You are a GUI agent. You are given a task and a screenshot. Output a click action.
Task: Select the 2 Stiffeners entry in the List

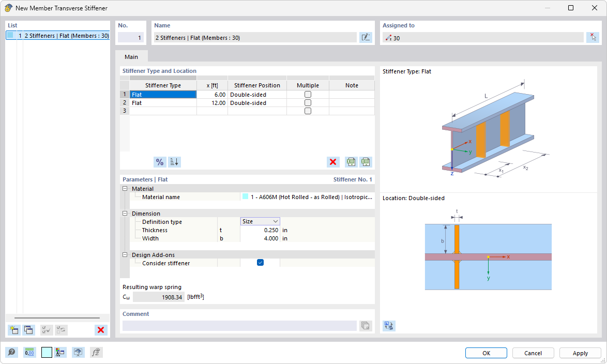[57, 34]
